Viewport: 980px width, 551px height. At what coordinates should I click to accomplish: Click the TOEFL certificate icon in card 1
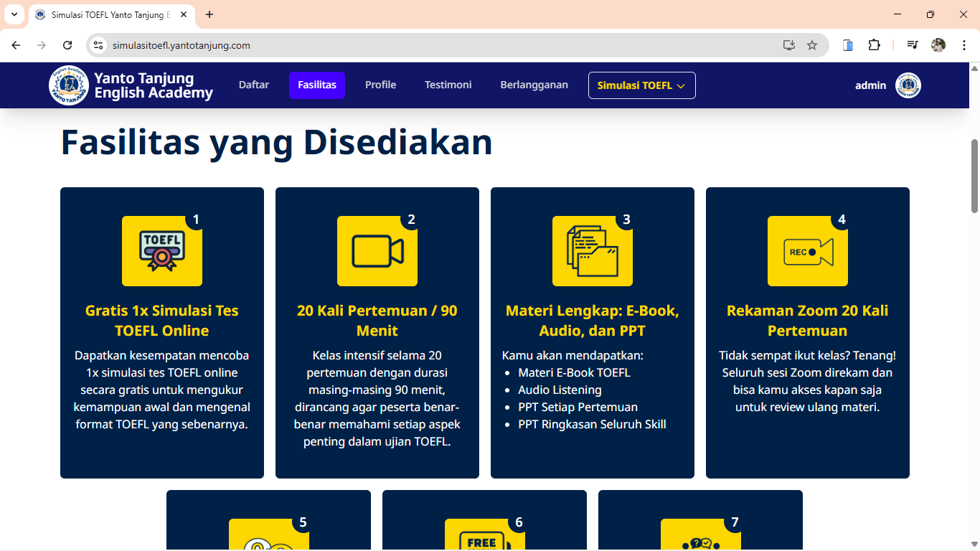point(162,251)
